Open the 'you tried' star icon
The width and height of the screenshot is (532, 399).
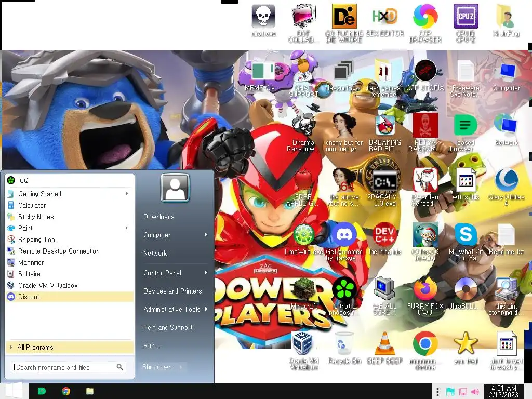tap(466, 343)
